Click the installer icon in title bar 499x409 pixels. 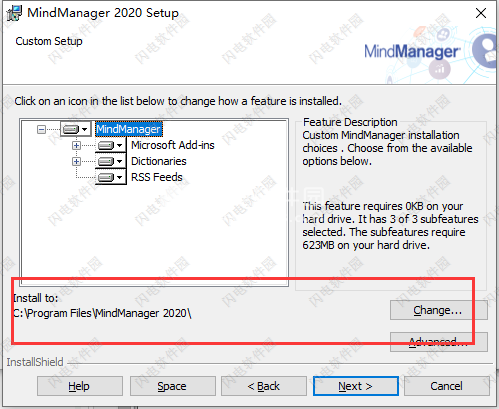14,13
